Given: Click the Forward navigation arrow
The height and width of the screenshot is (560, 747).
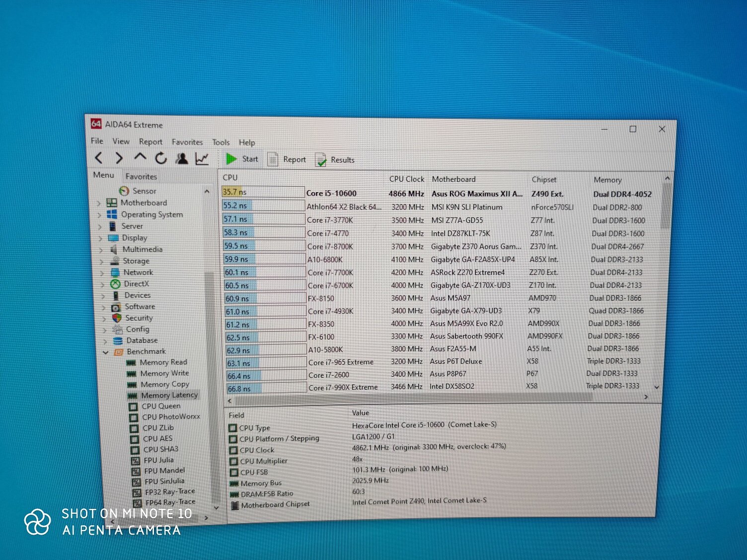Looking at the screenshot, I should click(x=119, y=158).
